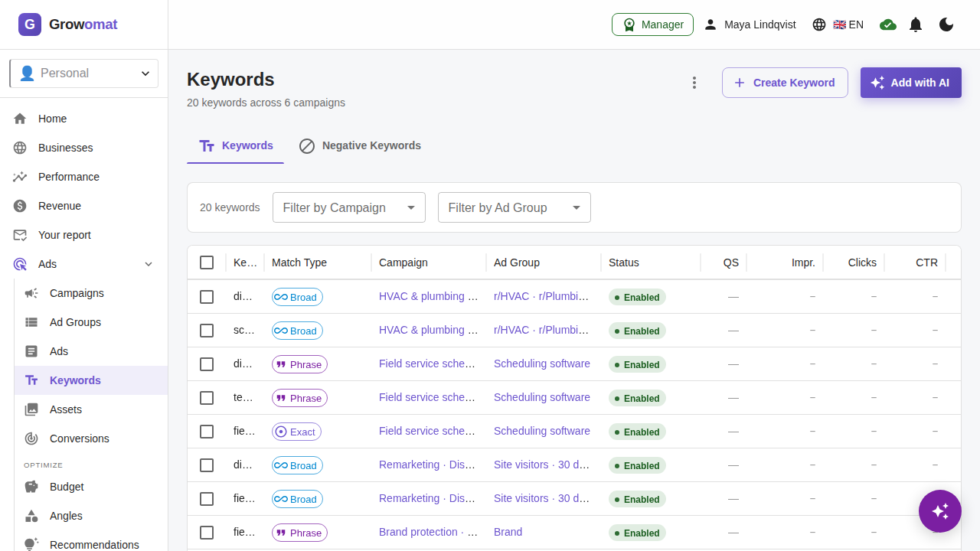Screen dimensions: 980x551
Task: Open the three-dot more options menu
Action: tap(694, 83)
